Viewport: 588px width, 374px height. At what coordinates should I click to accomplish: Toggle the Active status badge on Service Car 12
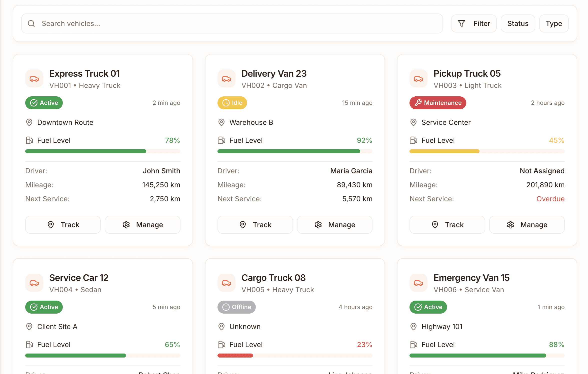coord(44,307)
